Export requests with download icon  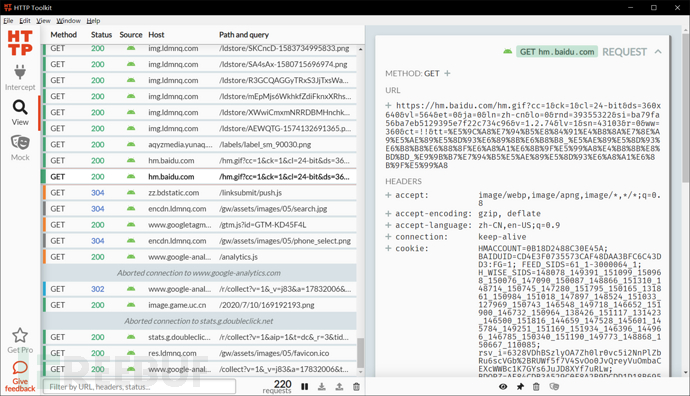(322, 387)
